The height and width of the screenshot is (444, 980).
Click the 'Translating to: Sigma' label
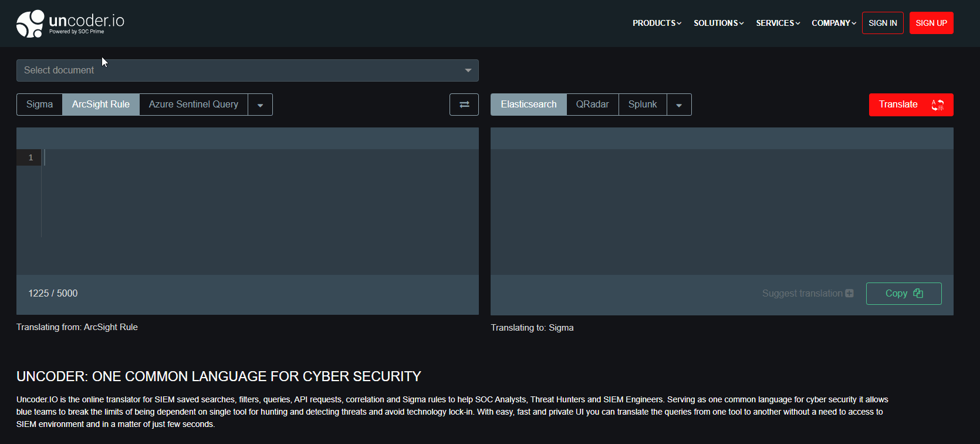point(532,328)
